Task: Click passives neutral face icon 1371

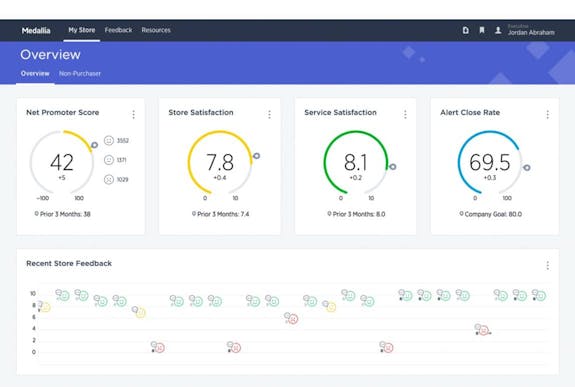Action: [x=109, y=160]
